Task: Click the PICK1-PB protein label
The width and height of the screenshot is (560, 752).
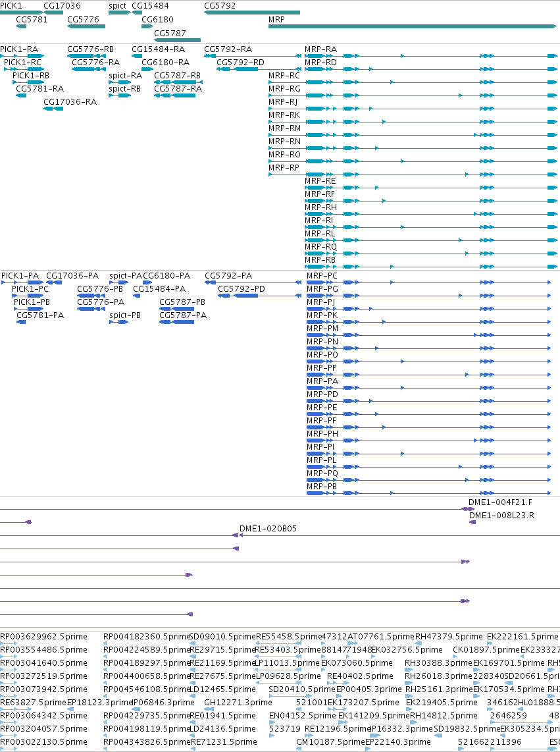Action: (x=32, y=302)
